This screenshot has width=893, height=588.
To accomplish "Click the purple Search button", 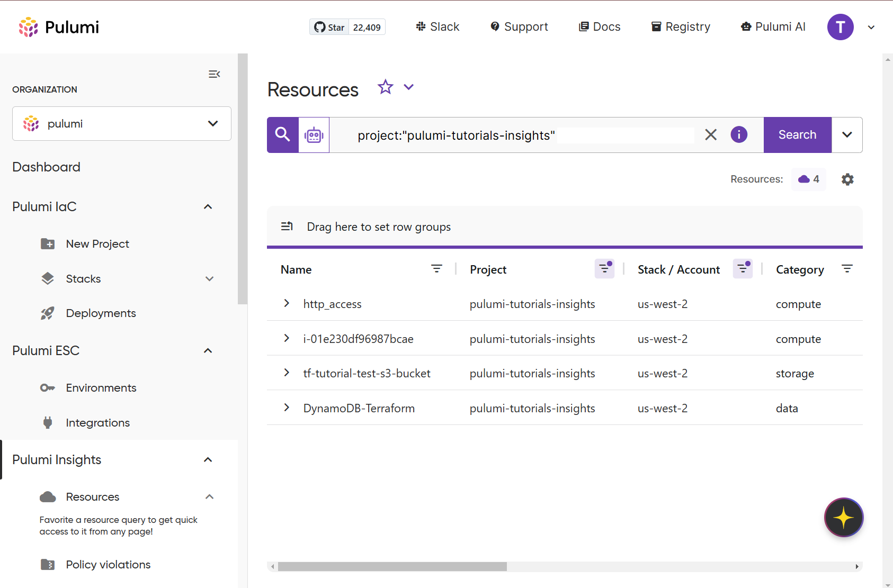I will (797, 135).
